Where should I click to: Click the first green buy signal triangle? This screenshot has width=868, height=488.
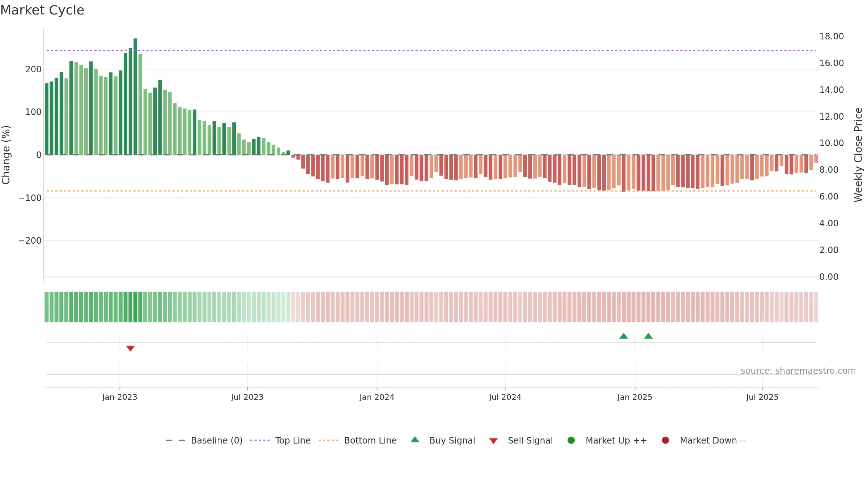click(624, 336)
